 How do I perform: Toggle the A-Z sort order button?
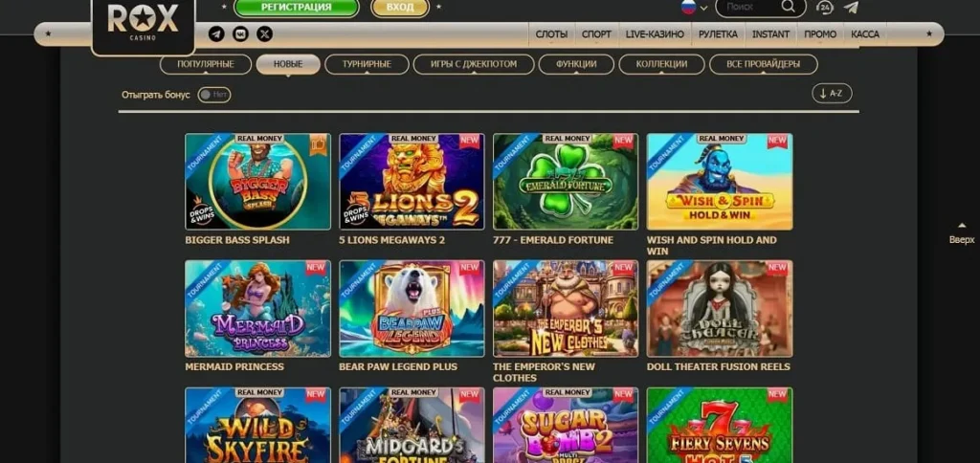(832, 94)
